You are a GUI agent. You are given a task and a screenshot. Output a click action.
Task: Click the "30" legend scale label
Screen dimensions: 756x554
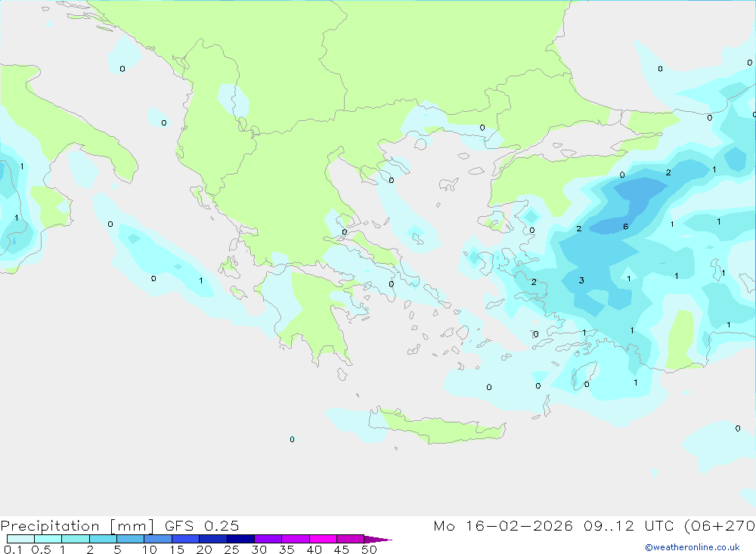(x=259, y=549)
